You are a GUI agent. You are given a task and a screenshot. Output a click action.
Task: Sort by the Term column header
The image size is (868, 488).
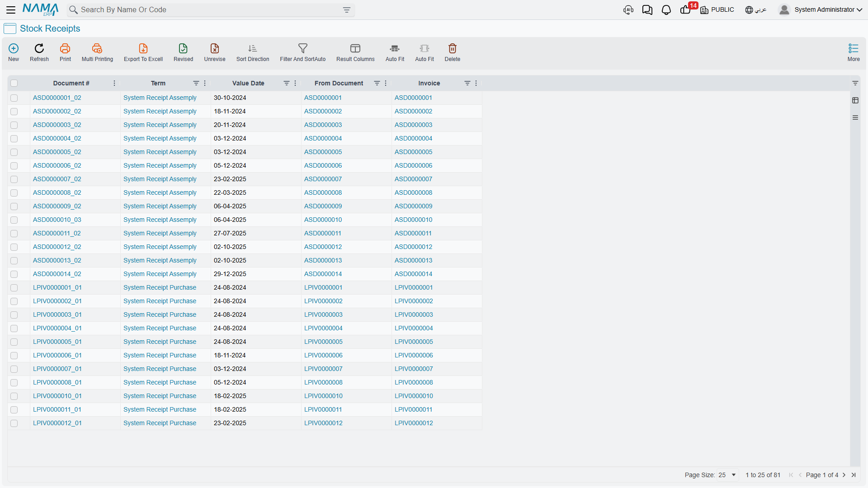pyautogui.click(x=158, y=83)
